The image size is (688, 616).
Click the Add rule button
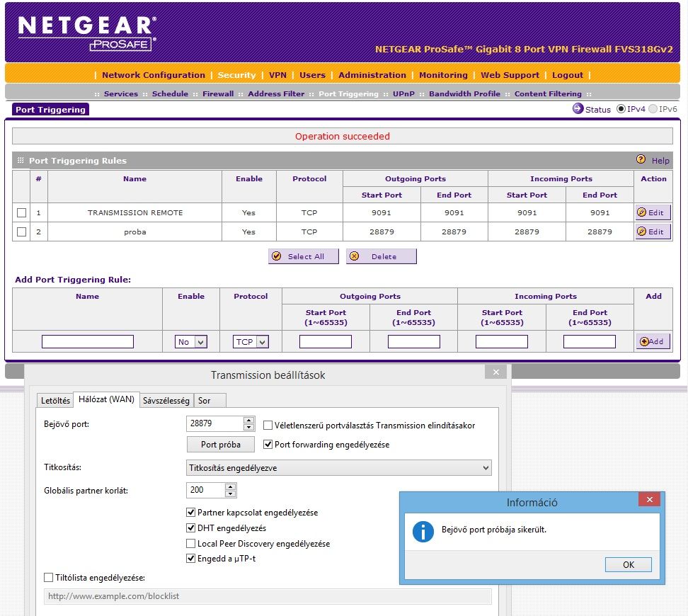tap(653, 341)
